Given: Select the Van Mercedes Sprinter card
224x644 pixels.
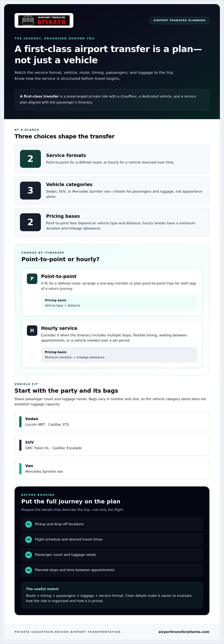Looking at the screenshot, I should pos(112,469).
